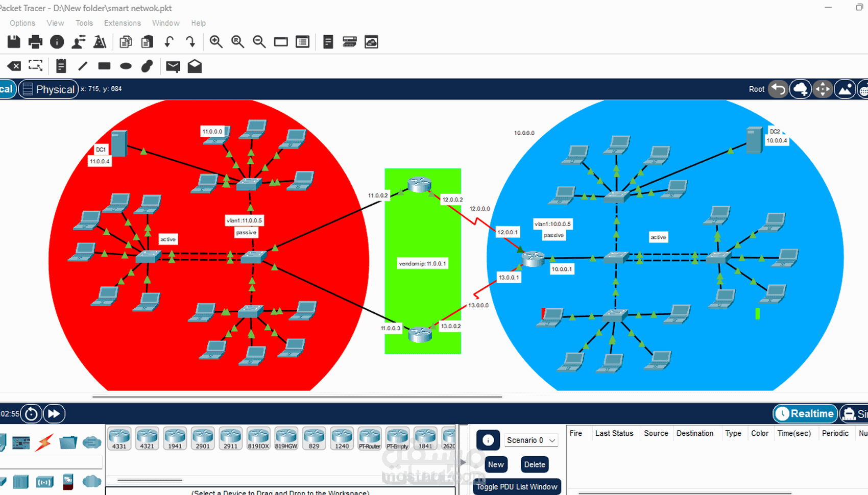
Task: Click the Back arrow next to Root
Action: pyautogui.click(x=778, y=89)
